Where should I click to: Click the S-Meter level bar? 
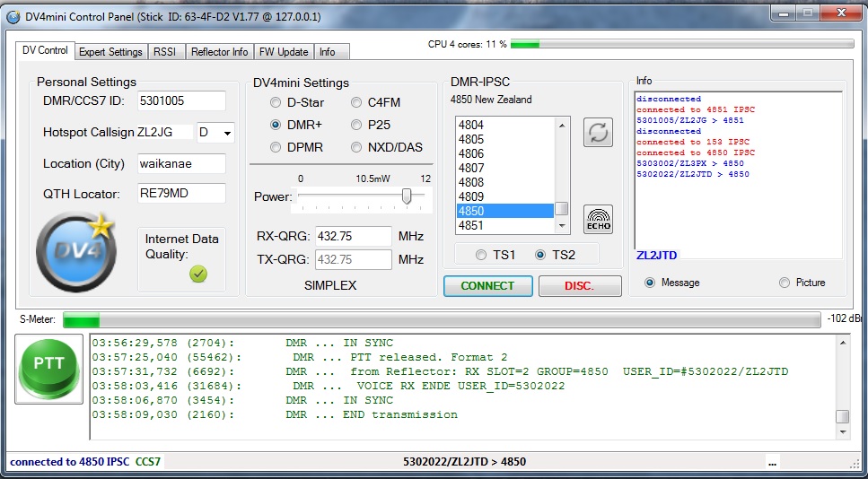[x=442, y=319]
